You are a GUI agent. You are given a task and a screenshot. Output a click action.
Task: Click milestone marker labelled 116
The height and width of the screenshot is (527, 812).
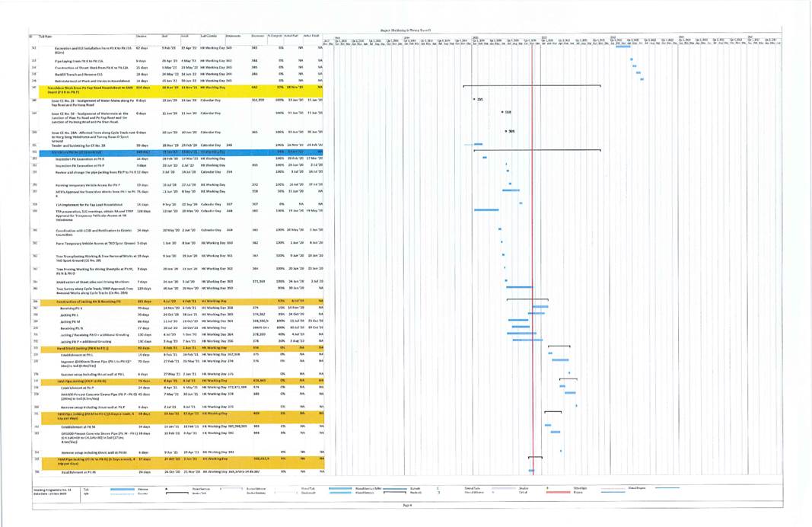(x=502, y=112)
